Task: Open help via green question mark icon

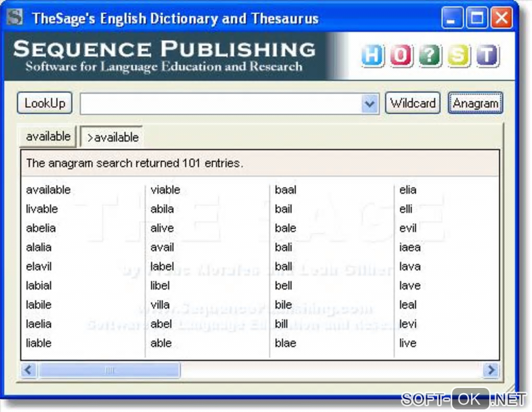Action: pos(430,55)
